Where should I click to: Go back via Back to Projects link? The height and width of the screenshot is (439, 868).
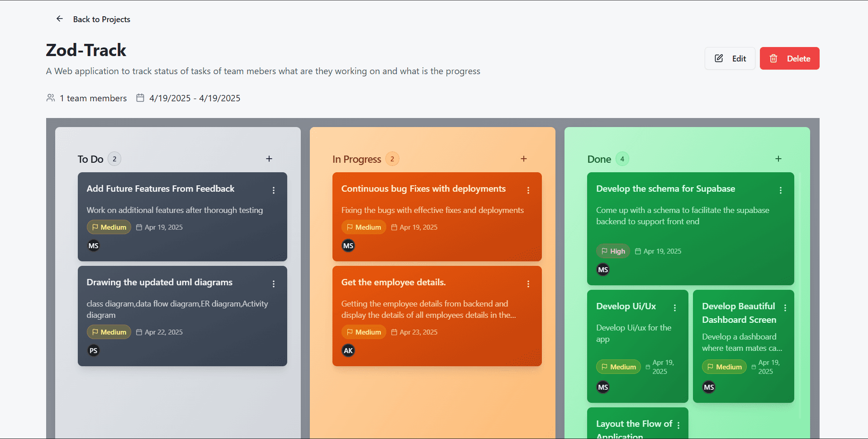[101, 19]
